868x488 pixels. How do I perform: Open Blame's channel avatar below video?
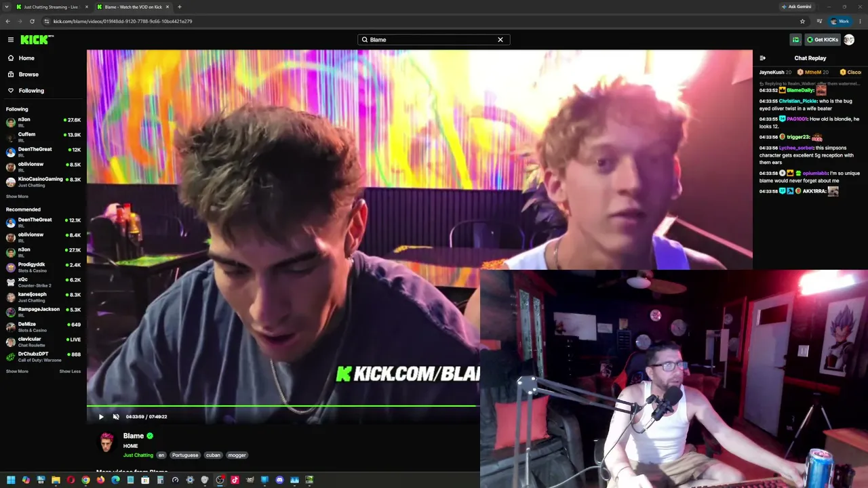pyautogui.click(x=106, y=442)
